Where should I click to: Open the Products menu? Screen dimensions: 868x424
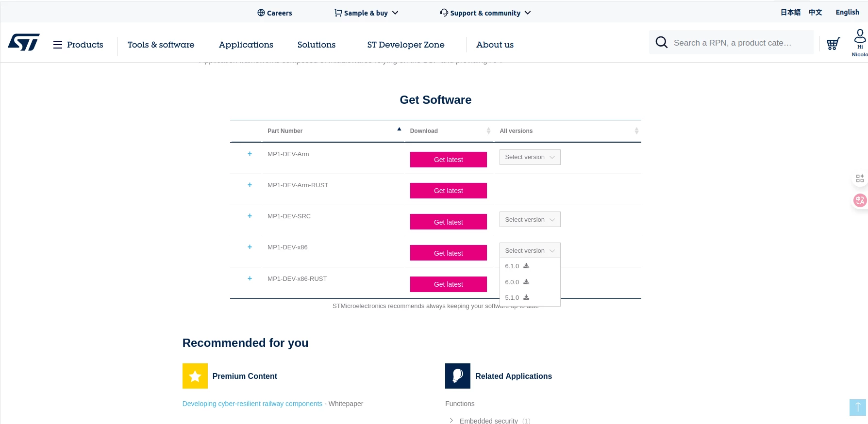[78, 45]
